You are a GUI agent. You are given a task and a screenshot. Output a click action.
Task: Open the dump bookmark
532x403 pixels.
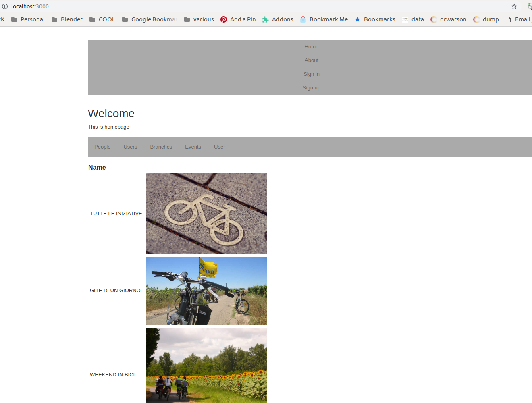point(486,19)
